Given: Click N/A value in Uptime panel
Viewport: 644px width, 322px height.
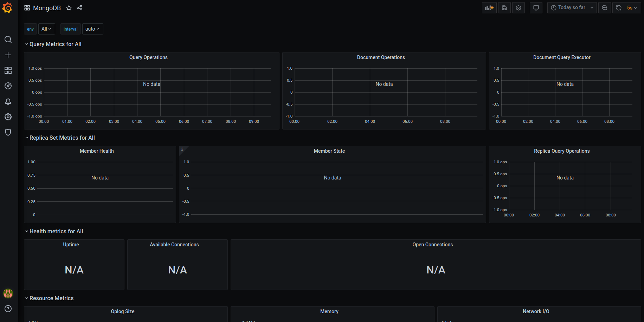Looking at the screenshot, I should click(x=74, y=270).
